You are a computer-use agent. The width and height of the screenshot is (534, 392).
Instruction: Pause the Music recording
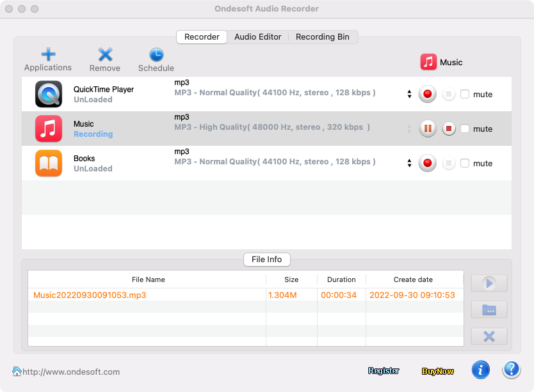click(x=428, y=129)
